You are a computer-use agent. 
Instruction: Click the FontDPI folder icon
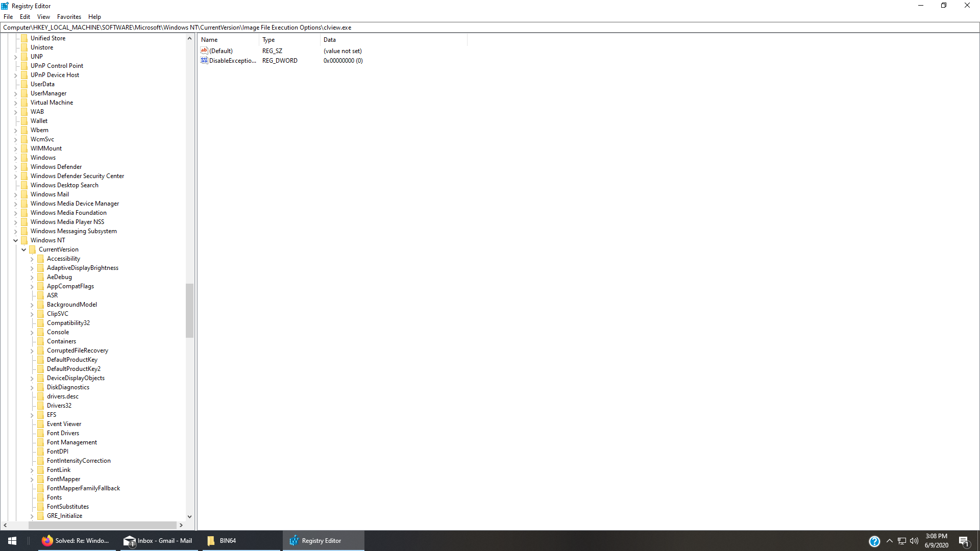(40, 452)
